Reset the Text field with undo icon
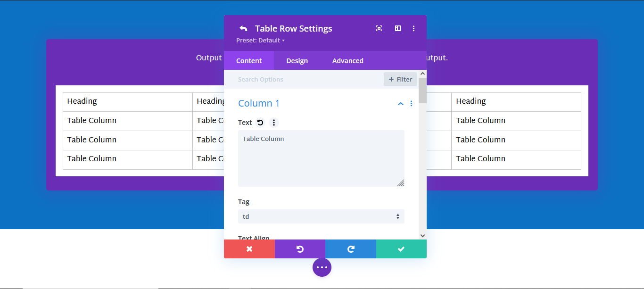 (260, 123)
